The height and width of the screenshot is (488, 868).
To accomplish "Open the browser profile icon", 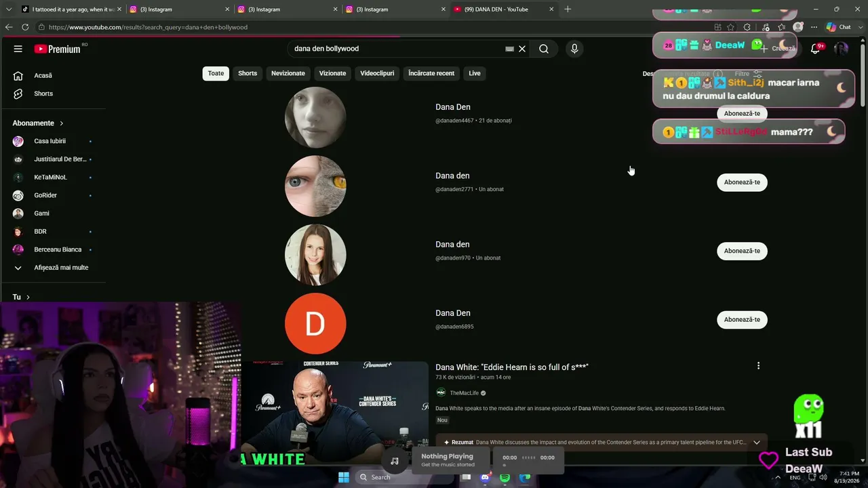I will point(798,27).
